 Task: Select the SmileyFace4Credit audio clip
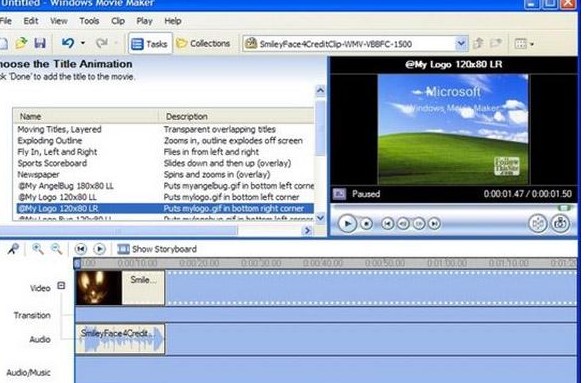coord(120,339)
